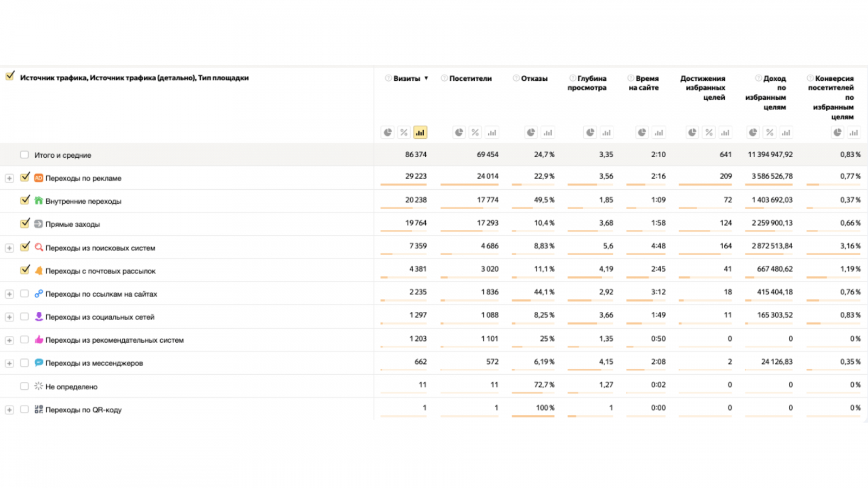Expand the Переходы по QR-коду row
Screen dimensions: 868x488
9,410
